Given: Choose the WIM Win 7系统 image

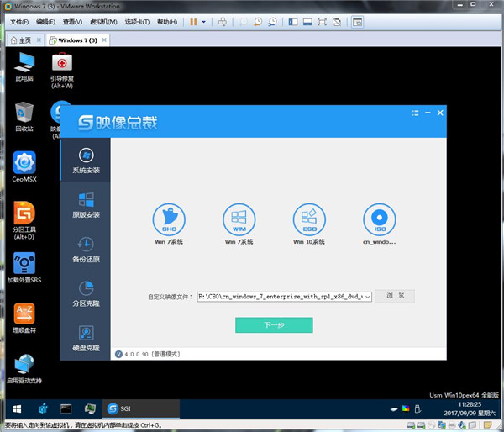Looking at the screenshot, I should point(239,224).
